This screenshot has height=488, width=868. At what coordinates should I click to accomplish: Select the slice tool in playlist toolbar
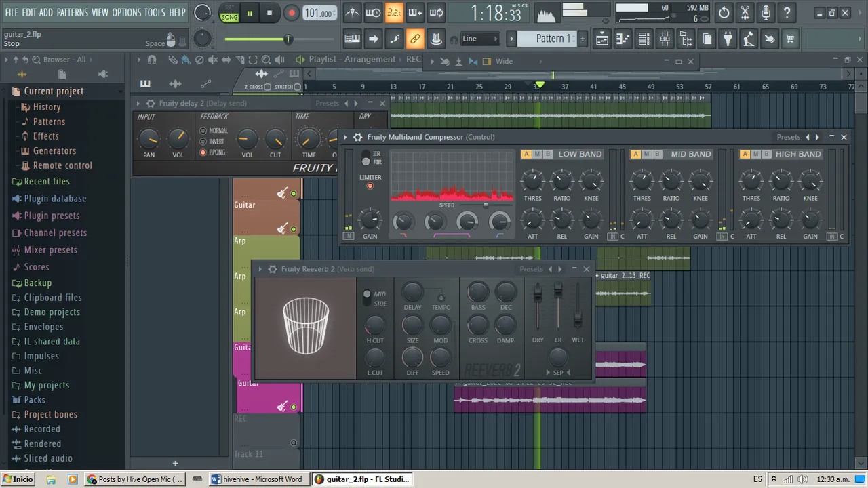[239, 60]
